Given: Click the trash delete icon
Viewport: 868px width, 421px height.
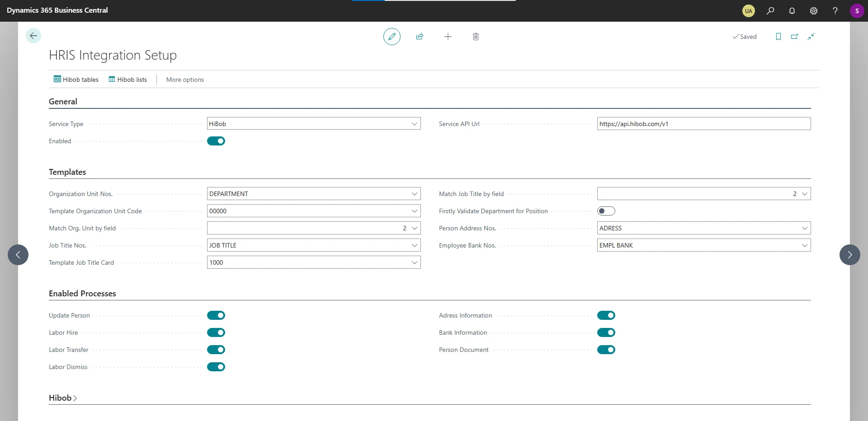Looking at the screenshot, I should [x=476, y=37].
